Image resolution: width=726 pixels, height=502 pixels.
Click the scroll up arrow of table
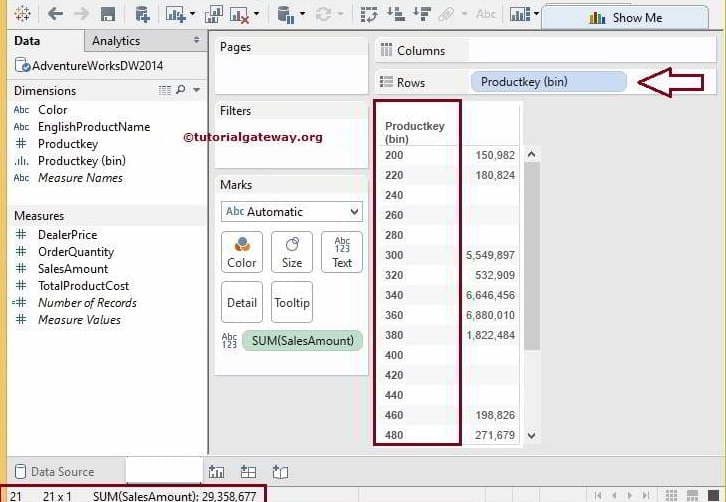coord(532,155)
